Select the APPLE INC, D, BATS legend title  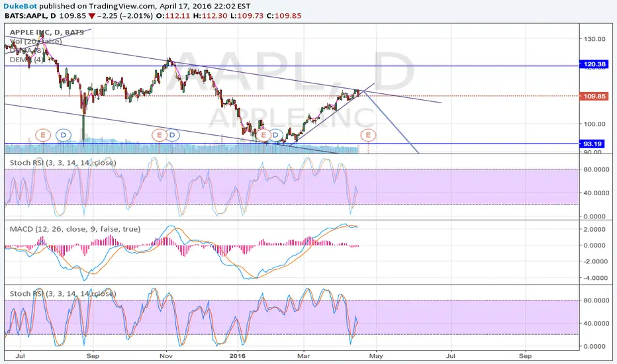[x=47, y=32]
